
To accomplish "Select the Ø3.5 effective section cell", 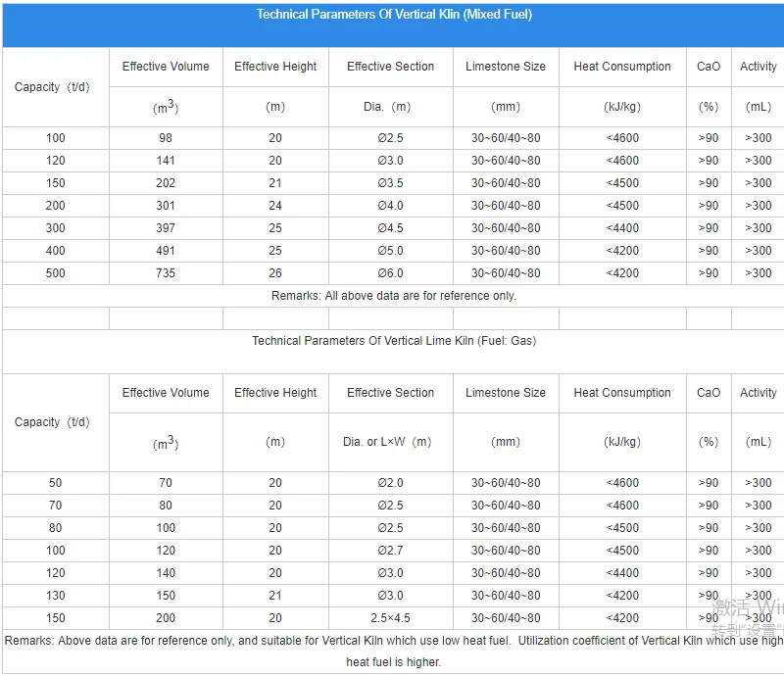I will [390, 183].
